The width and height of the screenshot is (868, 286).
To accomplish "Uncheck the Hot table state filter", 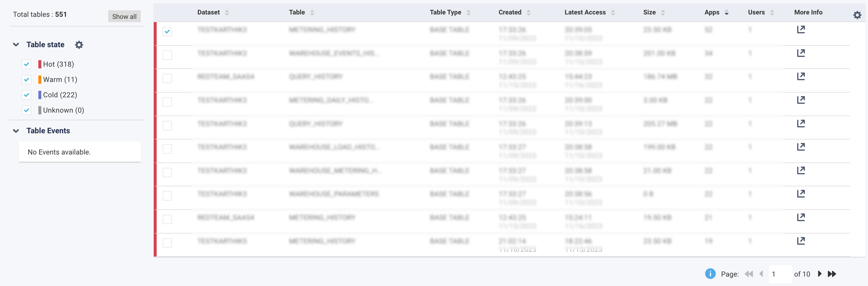I will 27,64.
